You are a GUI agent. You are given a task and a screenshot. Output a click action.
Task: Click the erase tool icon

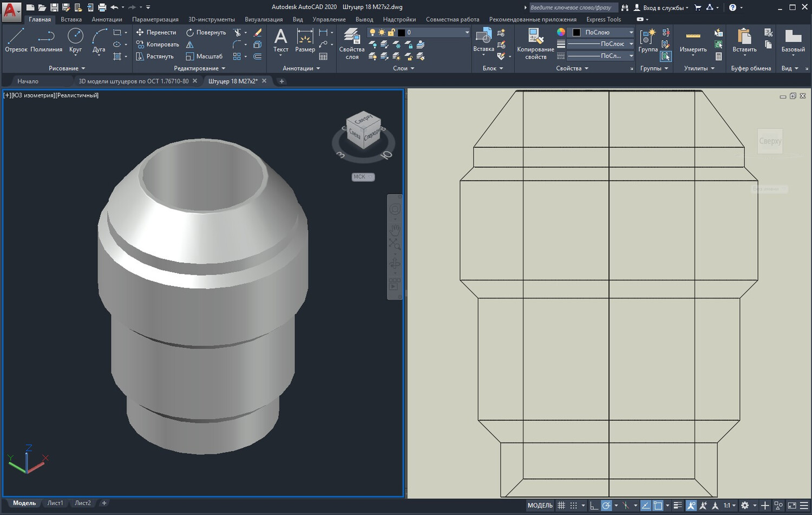258,32
